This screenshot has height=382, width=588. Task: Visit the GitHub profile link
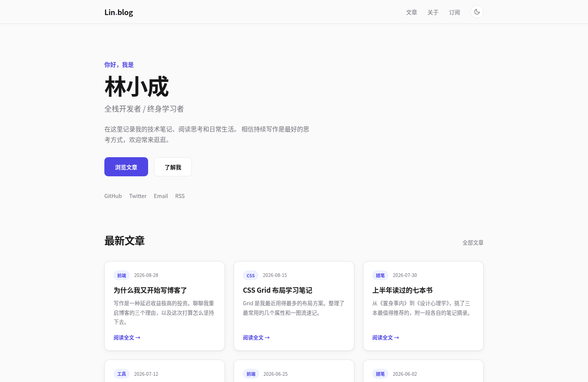click(x=113, y=196)
